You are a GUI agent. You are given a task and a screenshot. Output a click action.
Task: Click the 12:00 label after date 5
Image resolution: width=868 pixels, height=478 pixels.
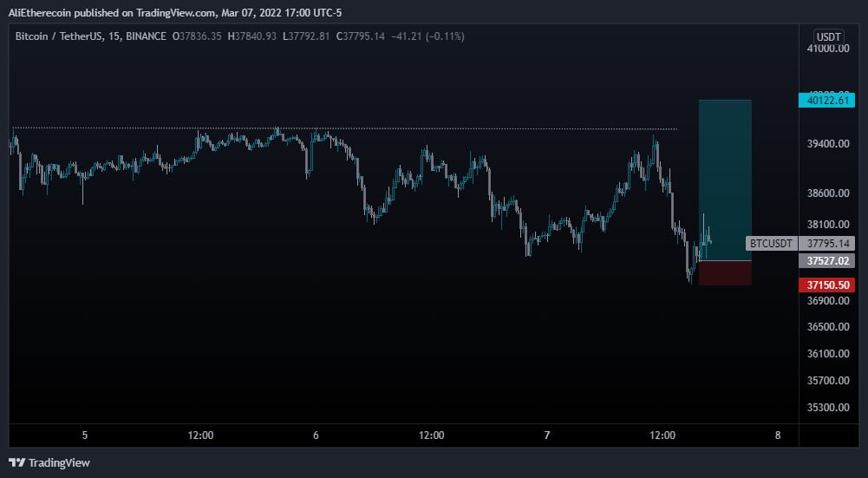200,435
